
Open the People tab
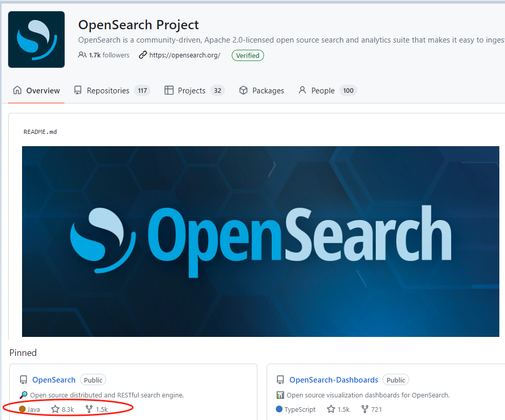[328, 90]
